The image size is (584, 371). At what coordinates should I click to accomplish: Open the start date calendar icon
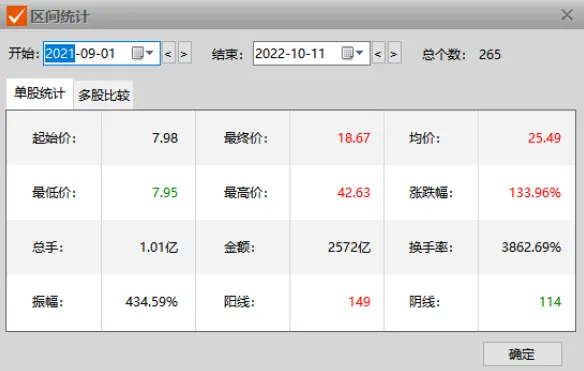[137, 53]
